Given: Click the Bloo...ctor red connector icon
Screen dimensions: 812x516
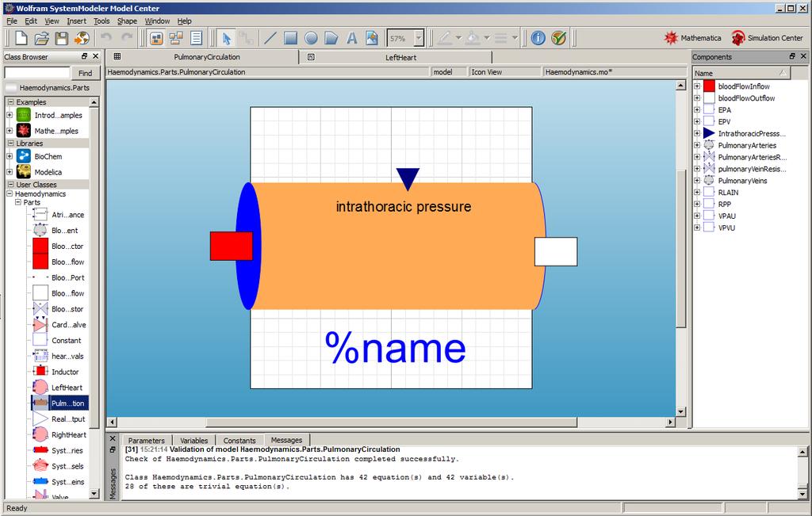Looking at the screenshot, I should (40, 246).
